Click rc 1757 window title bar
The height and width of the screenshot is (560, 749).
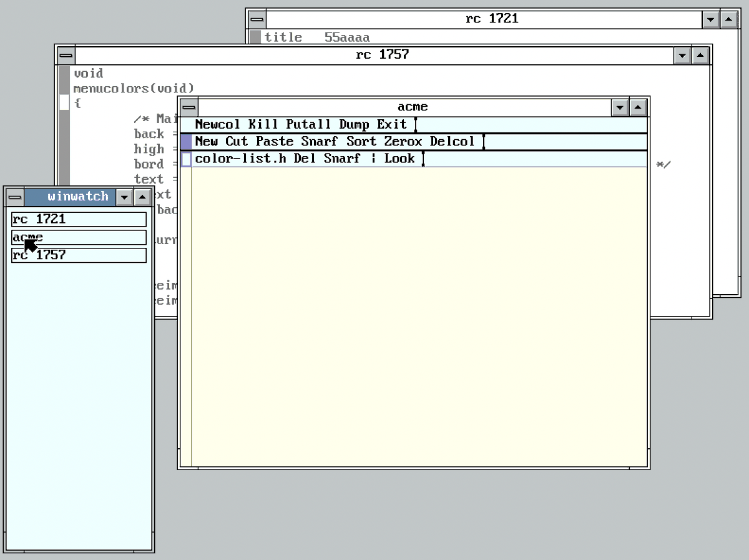coord(374,55)
